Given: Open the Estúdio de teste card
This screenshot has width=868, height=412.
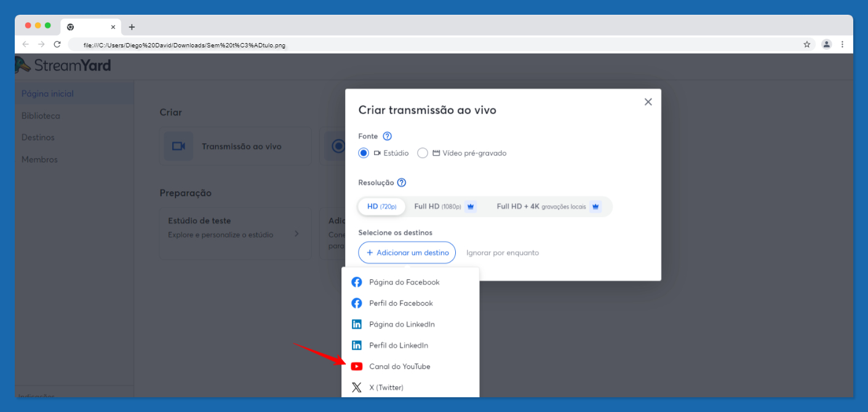Looking at the screenshot, I should [x=236, y=233].
